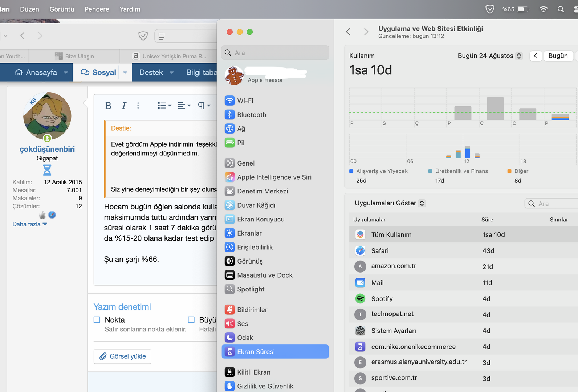
Task: Open Denetim Merkezi icon
Action: 229,191
